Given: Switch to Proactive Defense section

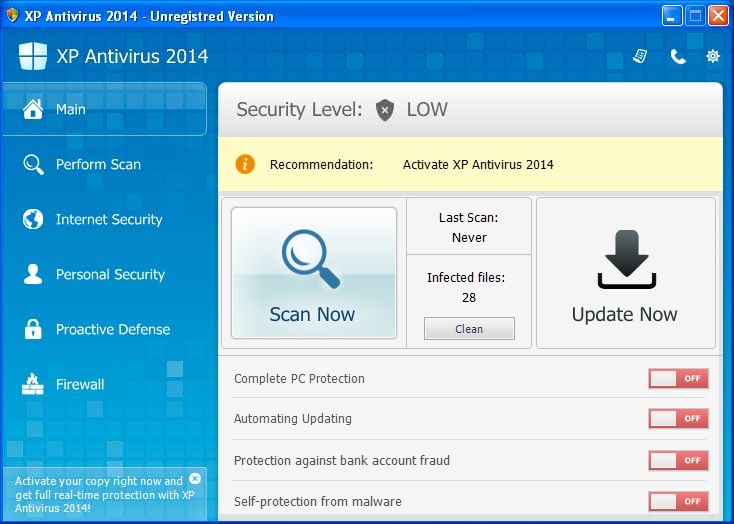Looking at the screenshot, I should (104, 329).
